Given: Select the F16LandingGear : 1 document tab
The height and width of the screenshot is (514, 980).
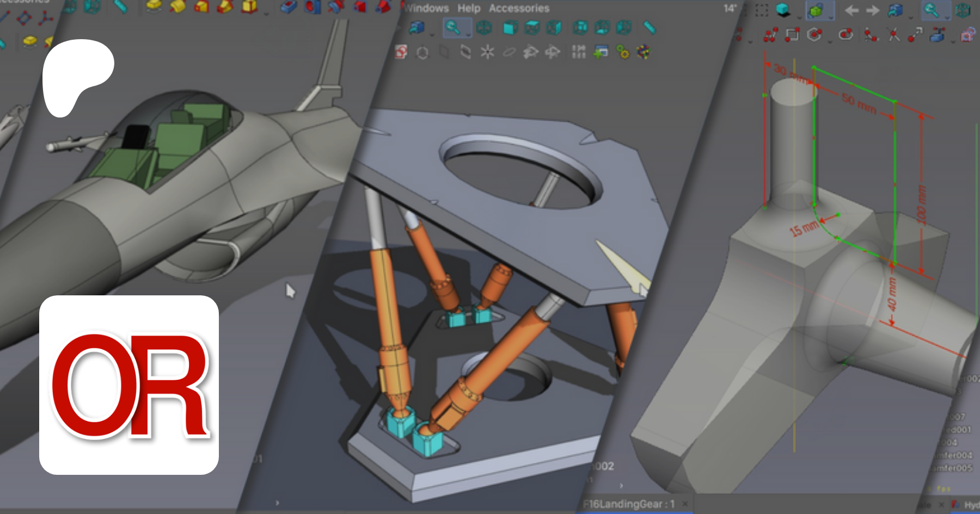Looking at the screenshot, I should [x=628, y=504].
